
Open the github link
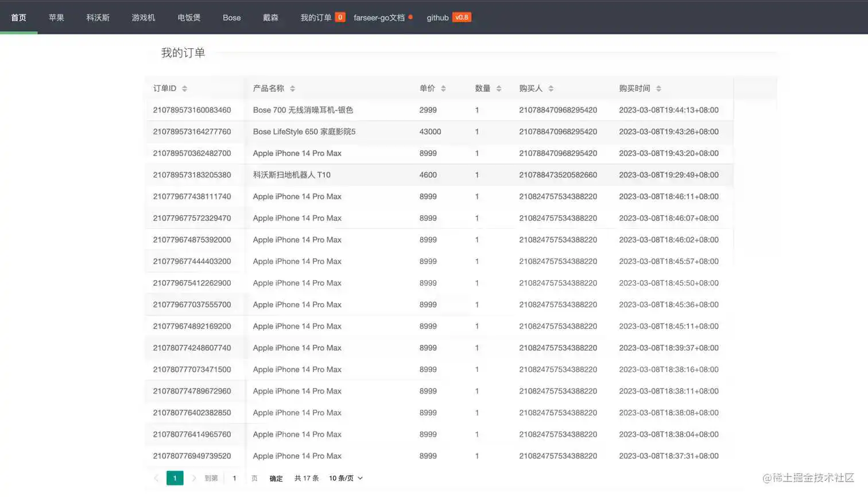click(437, 17)
